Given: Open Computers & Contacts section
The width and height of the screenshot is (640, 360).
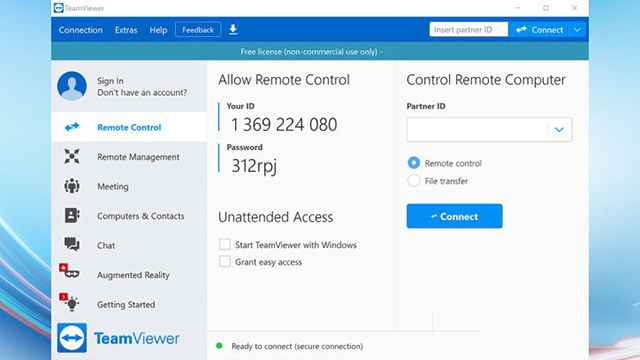Looking at the screenshot, I should click(129, 216).
